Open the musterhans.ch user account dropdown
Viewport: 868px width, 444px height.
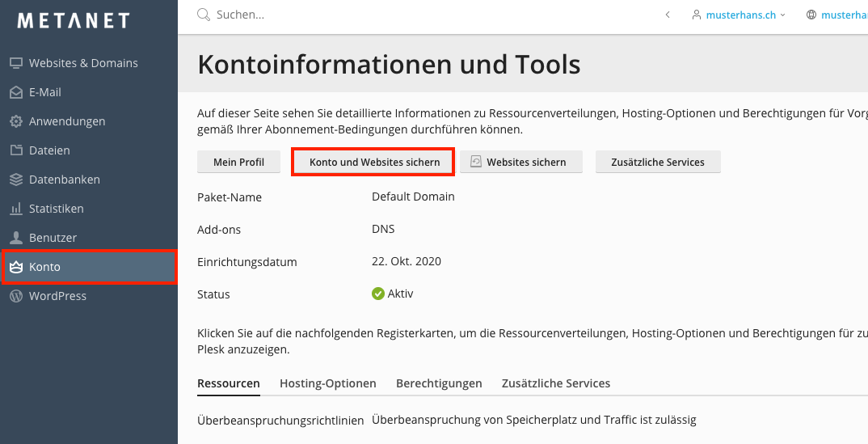[x=739, y=15]
